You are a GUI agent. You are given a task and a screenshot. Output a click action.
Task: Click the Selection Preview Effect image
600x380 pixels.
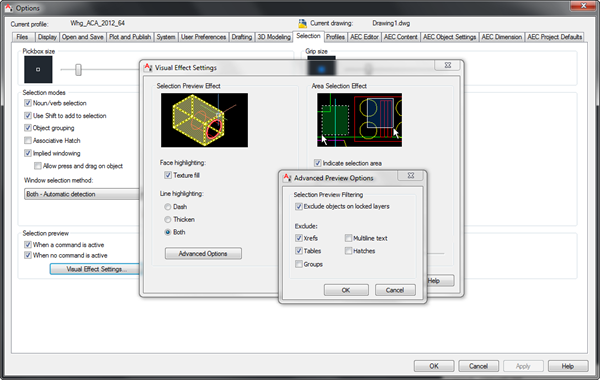[x=204, y=120]
